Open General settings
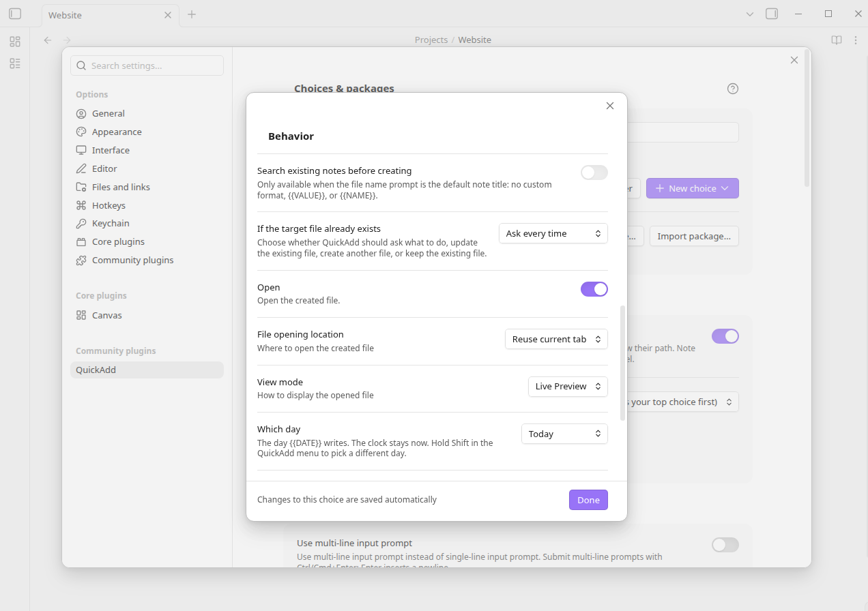The width and height of the screenshot is (868, 611). [x=147, y=113]
